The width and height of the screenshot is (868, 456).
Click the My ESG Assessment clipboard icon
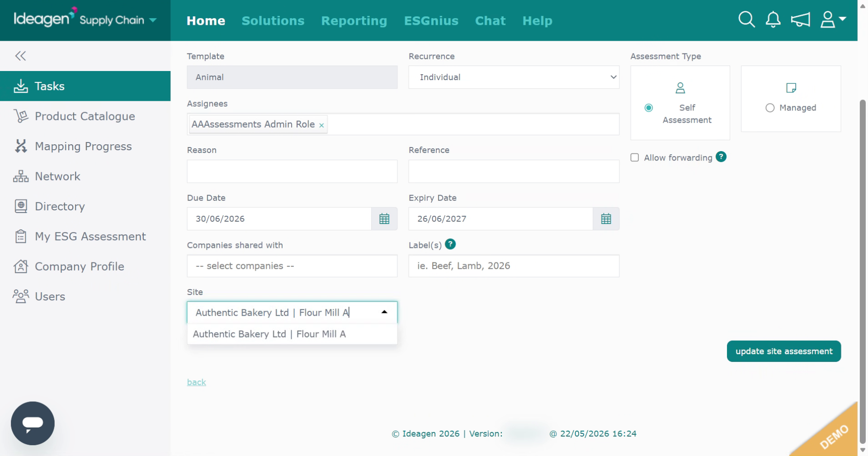(21, 236)
